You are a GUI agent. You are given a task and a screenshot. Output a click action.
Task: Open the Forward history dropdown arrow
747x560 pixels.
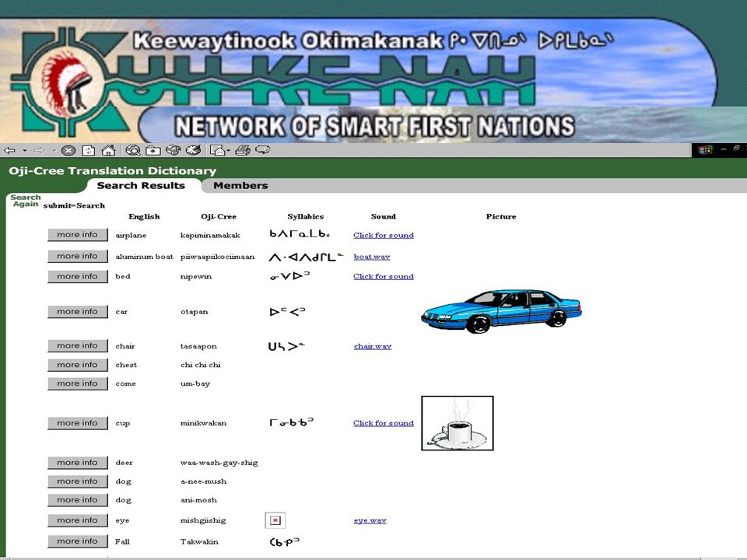(x=54, y=150)
